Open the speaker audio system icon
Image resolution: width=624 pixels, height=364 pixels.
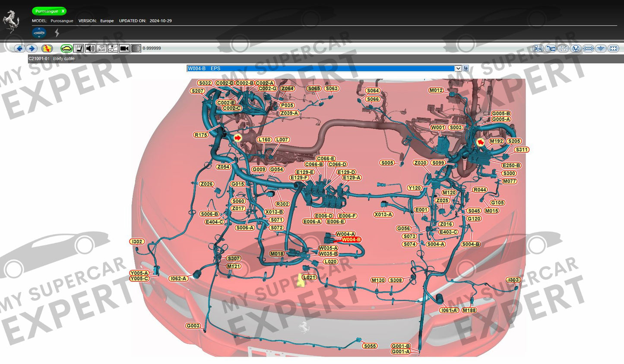tap(90, 48)
